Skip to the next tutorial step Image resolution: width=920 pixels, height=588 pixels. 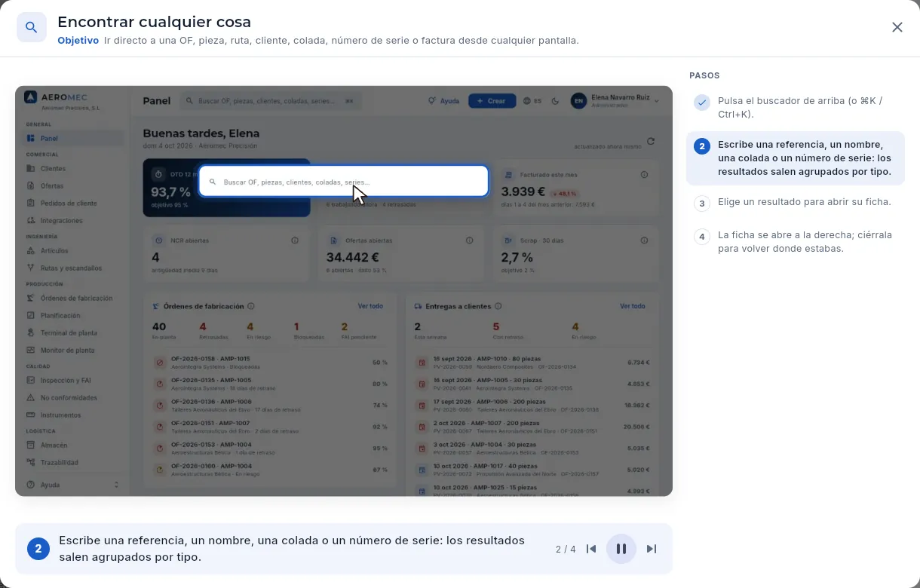(652, 549)
